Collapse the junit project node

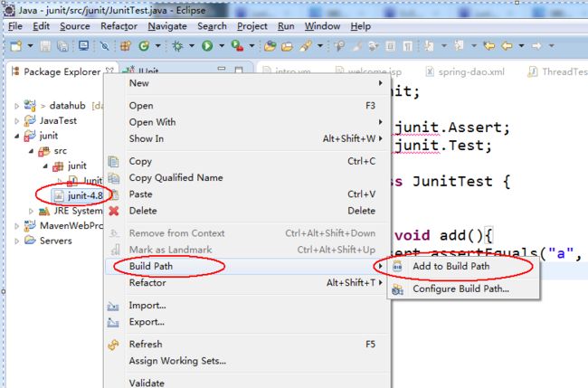click(16, 136)
